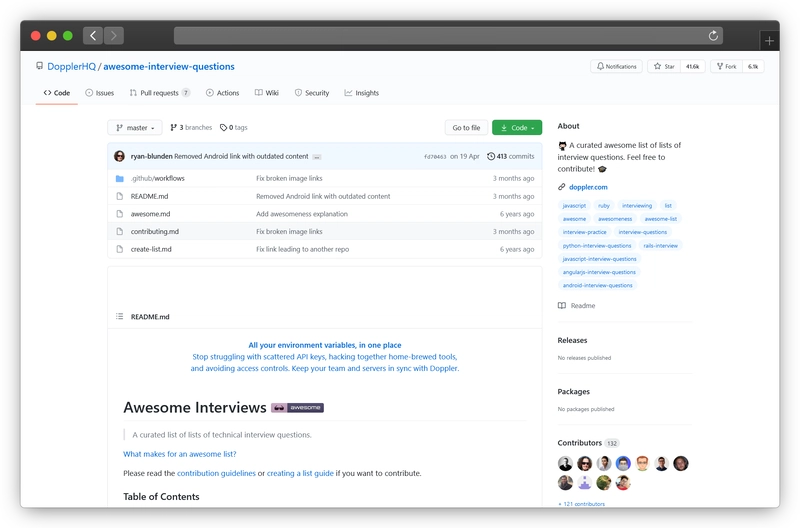The image size is (800, 528).
Task: Open 'Fix broken image links' commit for workflows
Action: [x=289, y=179]
